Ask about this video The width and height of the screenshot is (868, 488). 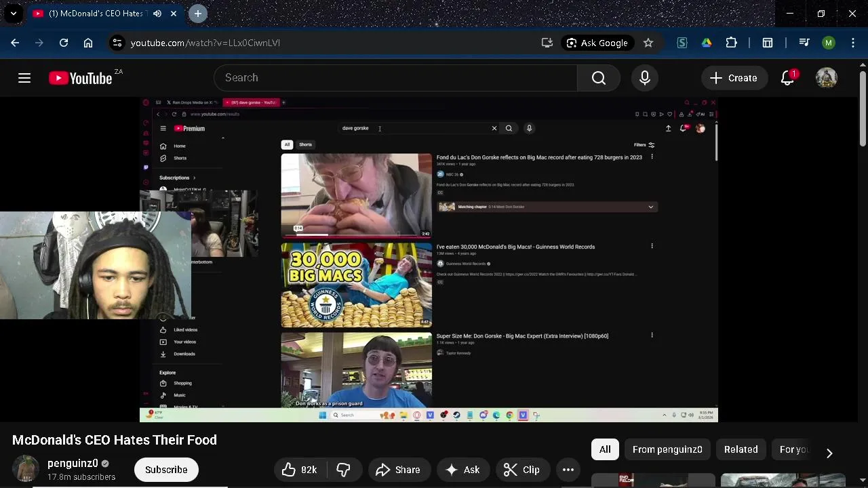click(x=462, y=470)
